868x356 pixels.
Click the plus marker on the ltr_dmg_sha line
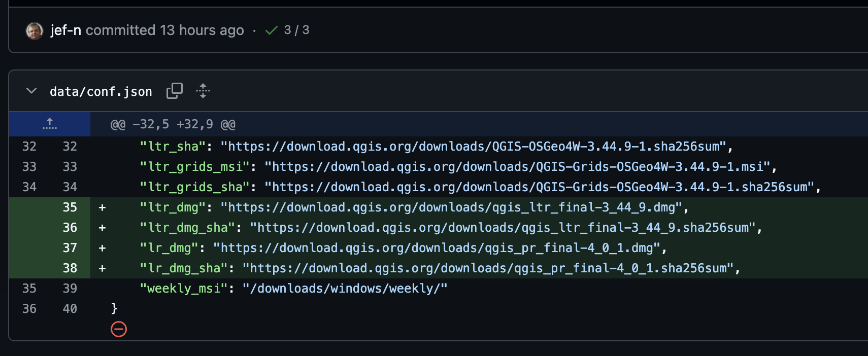click(103, 228)
